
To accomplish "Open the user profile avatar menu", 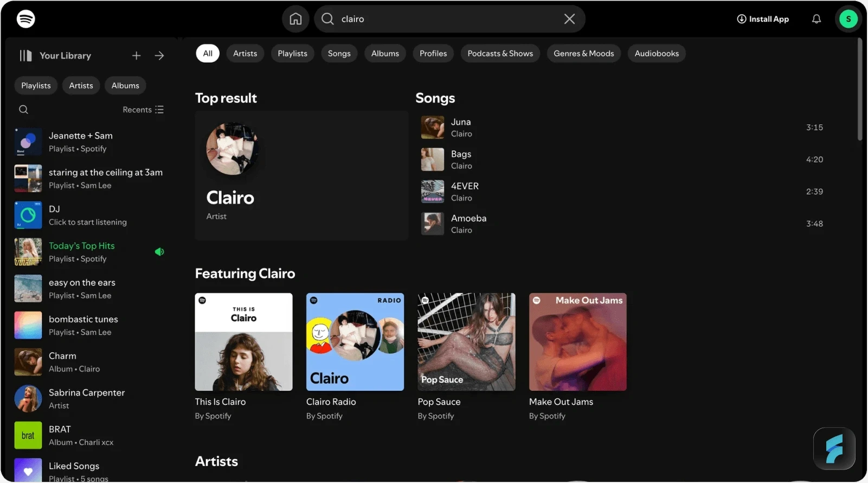I will [x=848, y=19].
